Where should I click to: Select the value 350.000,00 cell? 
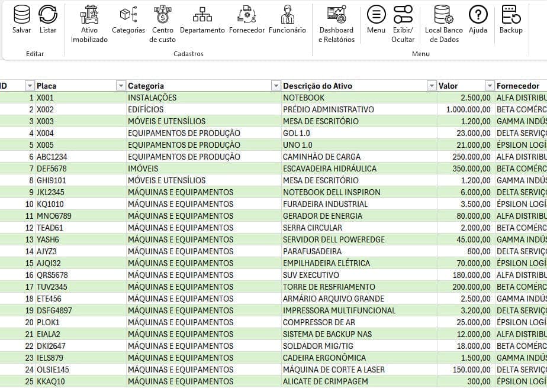pos(466,169)
